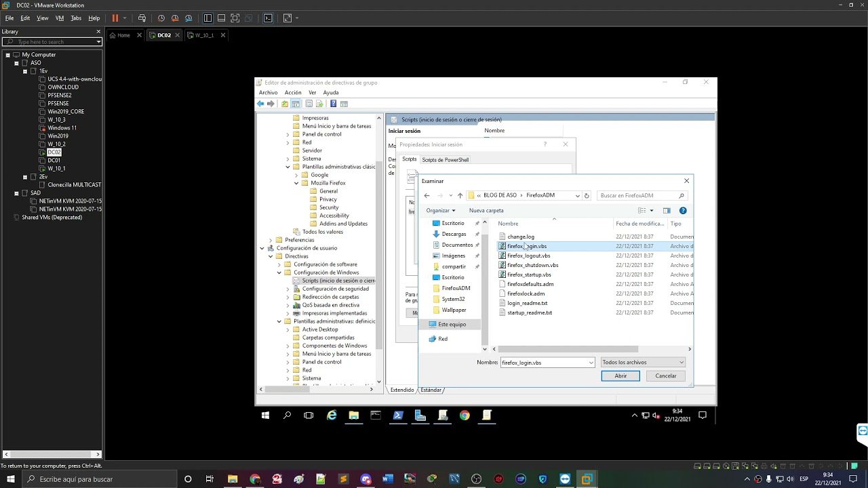This screenshot has height=488, width=868.
Task: Click Nueva carpeta button
Action: (x=486, y=211)
